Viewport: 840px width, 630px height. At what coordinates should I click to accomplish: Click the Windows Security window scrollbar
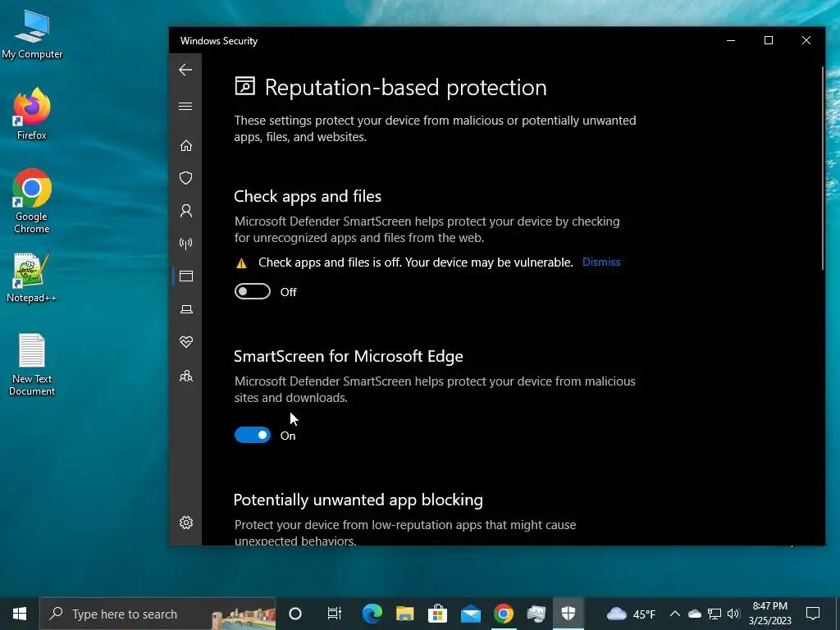[822, 168]
